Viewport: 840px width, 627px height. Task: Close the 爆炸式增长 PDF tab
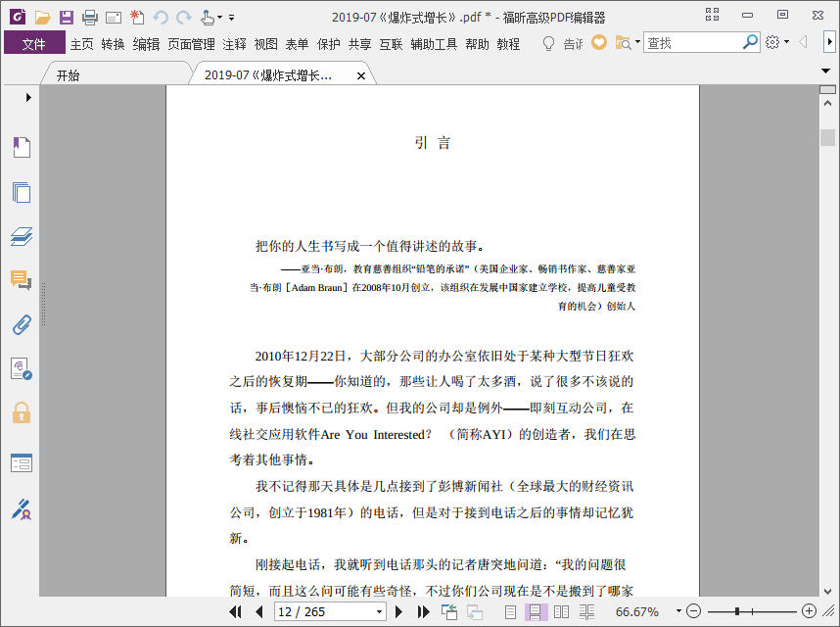pos(361,76)
